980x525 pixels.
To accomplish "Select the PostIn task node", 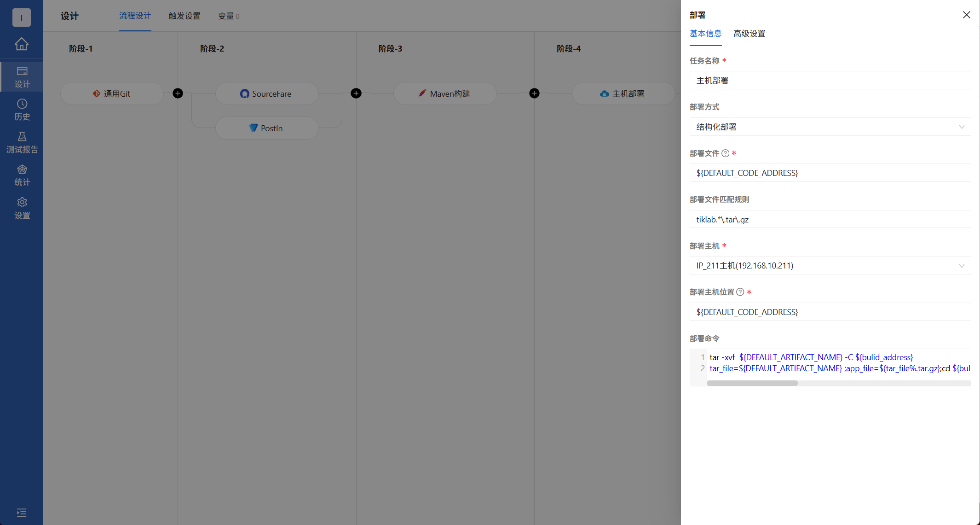I will [266, 128].
